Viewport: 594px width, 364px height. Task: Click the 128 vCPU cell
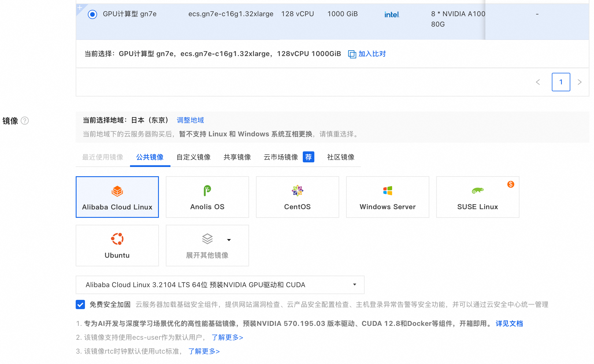(298, 14)
